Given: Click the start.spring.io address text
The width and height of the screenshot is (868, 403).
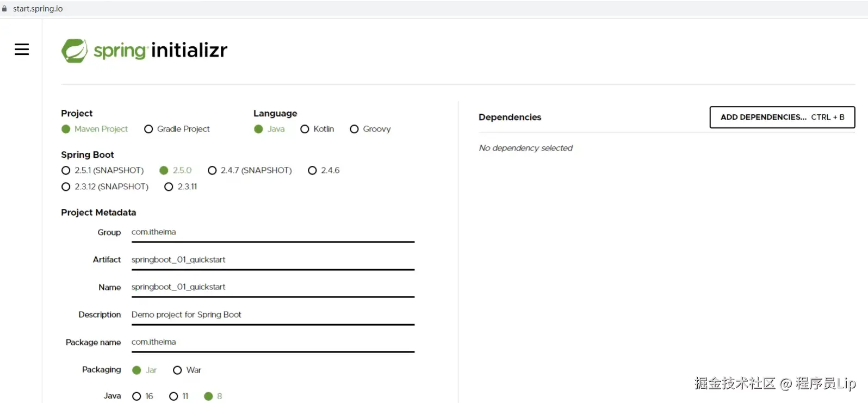Looking at the screenshot, I should pos(38,9).
